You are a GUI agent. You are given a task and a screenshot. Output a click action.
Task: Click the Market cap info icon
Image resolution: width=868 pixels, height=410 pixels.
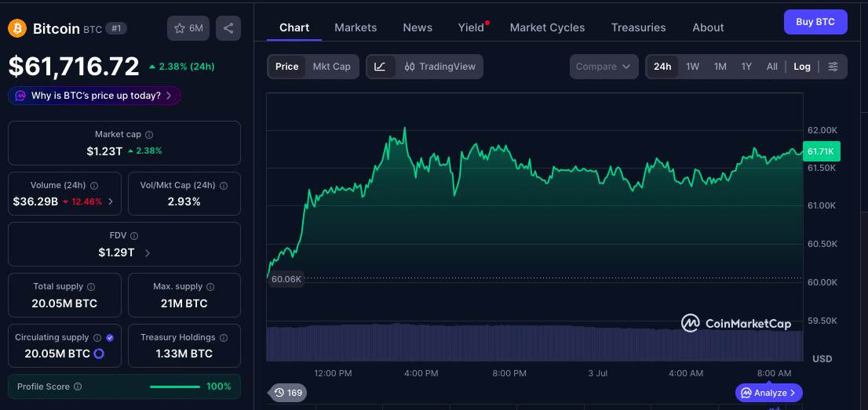(x=149, y=135)
